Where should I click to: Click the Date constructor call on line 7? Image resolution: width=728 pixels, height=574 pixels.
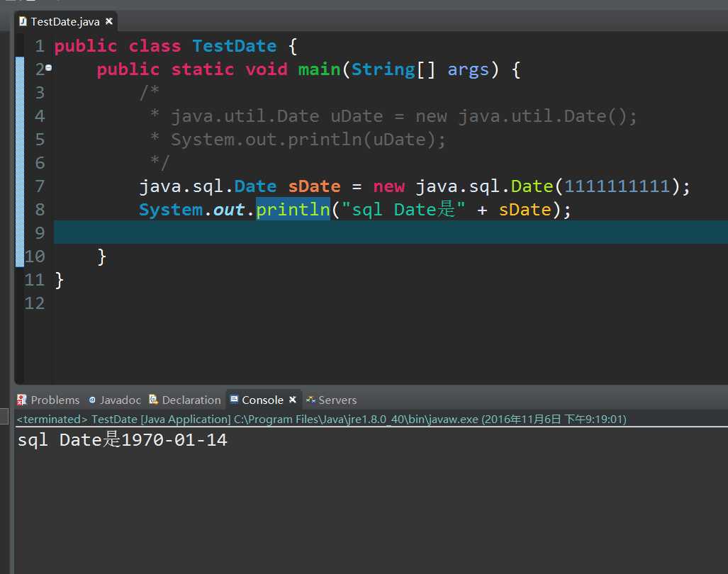(x=532, y=186)
